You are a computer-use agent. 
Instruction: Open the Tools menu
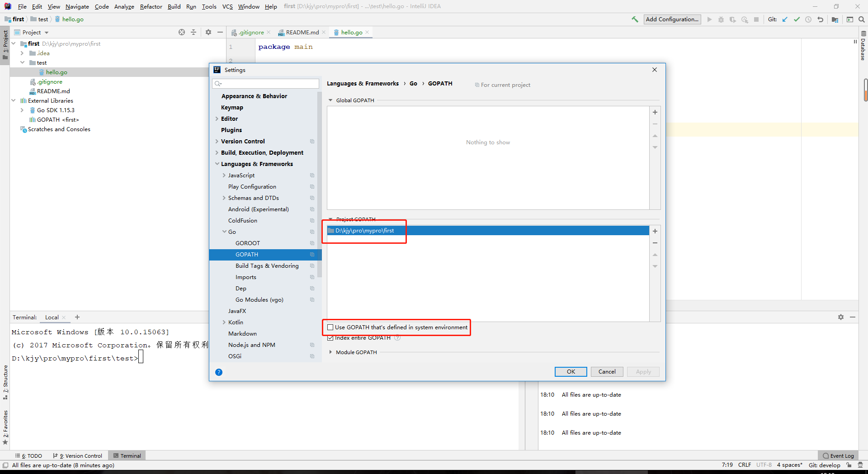(209, 6)
